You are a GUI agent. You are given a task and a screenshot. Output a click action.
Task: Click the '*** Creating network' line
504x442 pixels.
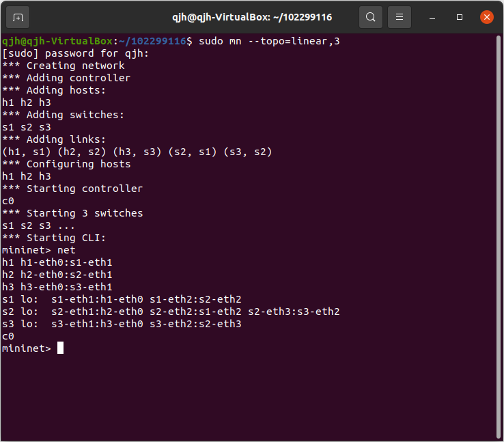pos(64,66)
